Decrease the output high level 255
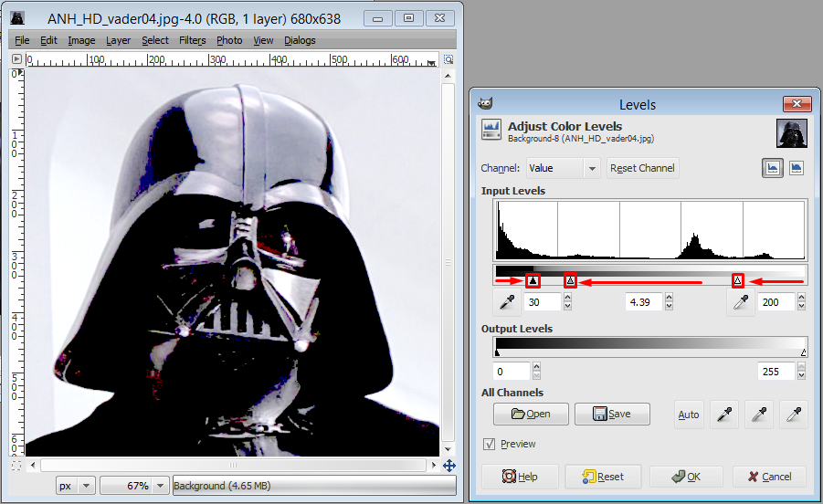The width and height of the screenshot is (823, 504). [x=801, y=375]
